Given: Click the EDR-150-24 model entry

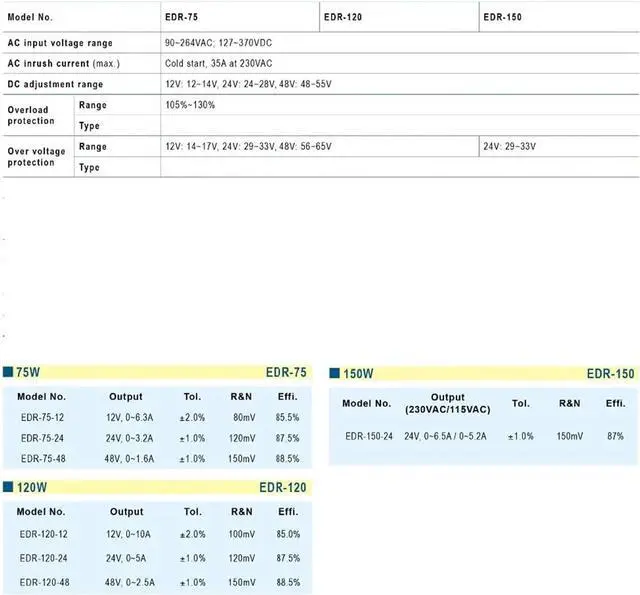Looking at the screenshot, I should pos(369,436).
